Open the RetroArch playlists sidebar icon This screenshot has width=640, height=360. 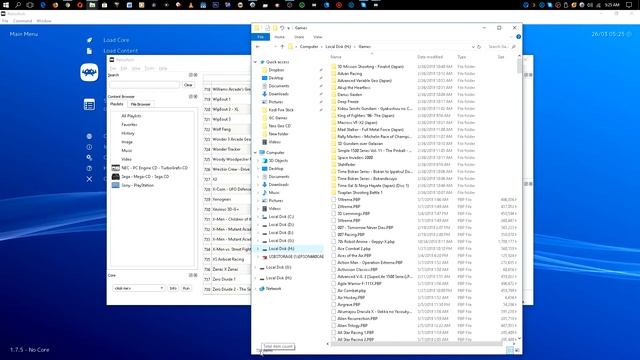pos(89,105)
